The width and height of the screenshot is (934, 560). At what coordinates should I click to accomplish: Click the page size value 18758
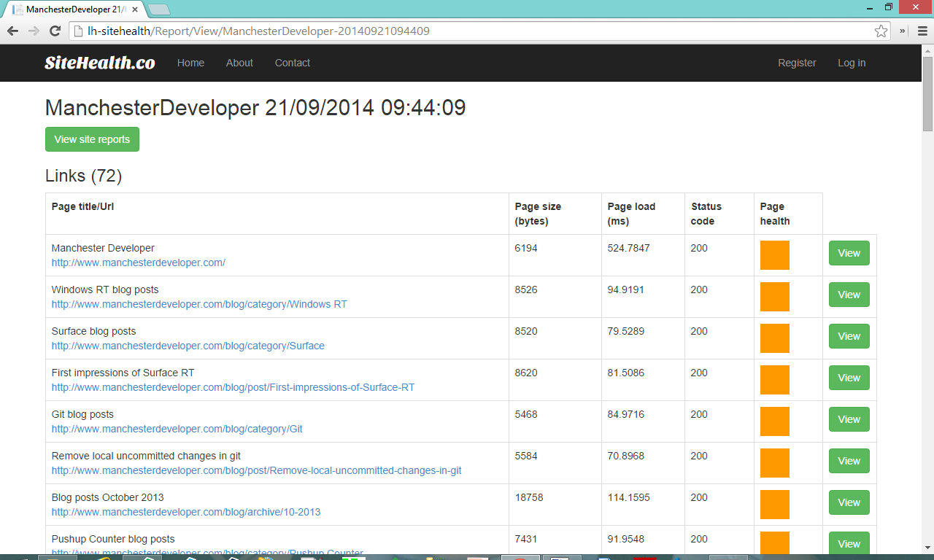click(529, 497)
